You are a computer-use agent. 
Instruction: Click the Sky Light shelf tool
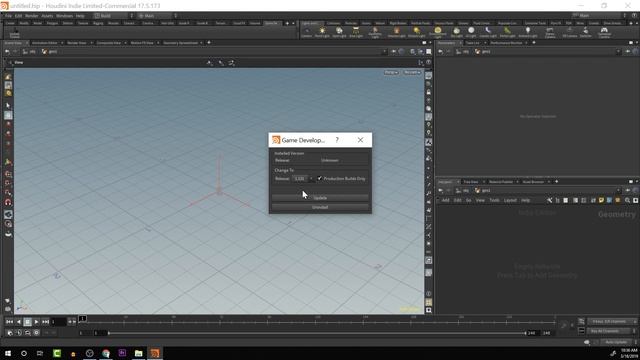456,32
